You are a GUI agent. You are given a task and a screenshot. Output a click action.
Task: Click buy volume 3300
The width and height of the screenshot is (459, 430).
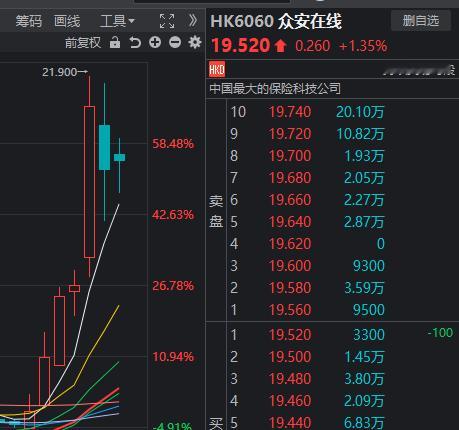click(369, 335)
